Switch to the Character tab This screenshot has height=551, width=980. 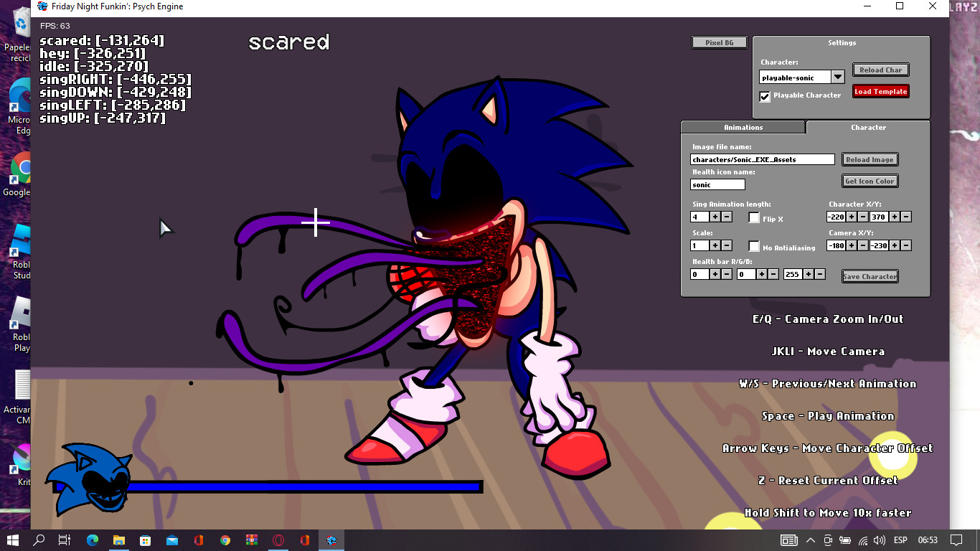(x=868, y=127)
